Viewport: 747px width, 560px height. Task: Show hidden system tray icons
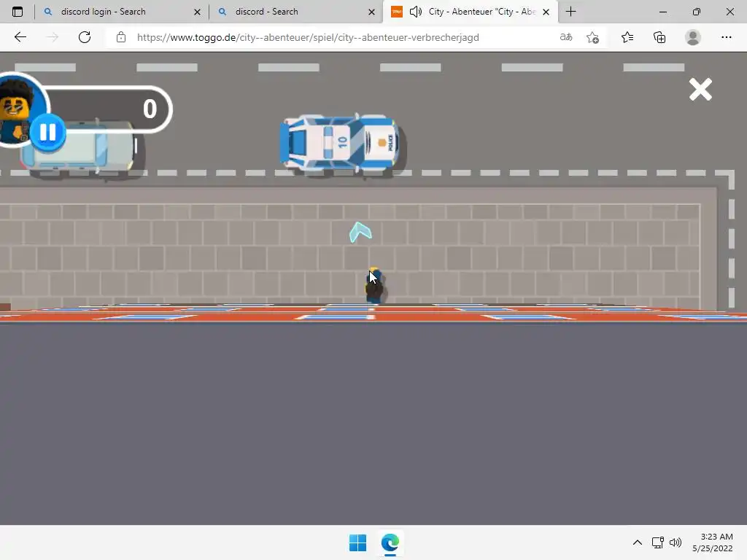[638, 542]
